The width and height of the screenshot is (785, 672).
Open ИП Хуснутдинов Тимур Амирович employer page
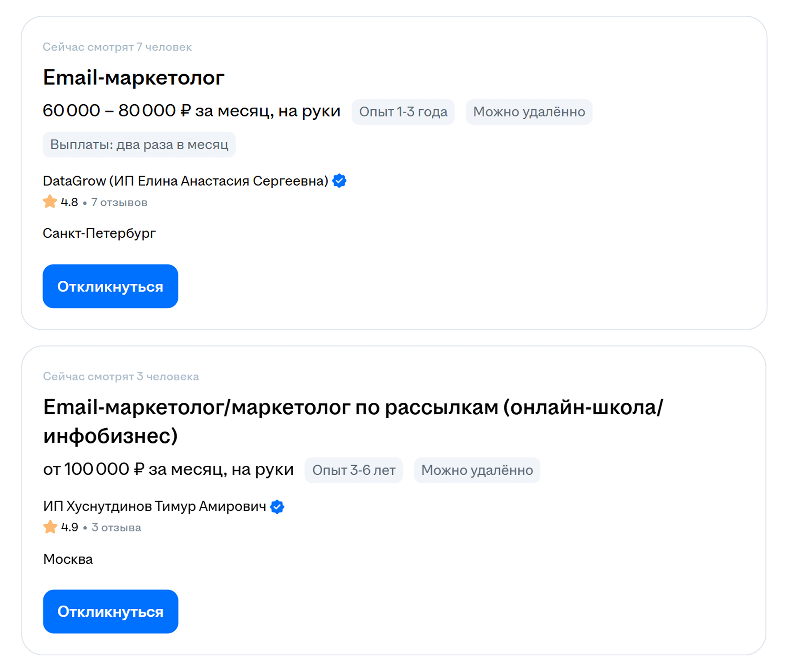pos(154,506)
